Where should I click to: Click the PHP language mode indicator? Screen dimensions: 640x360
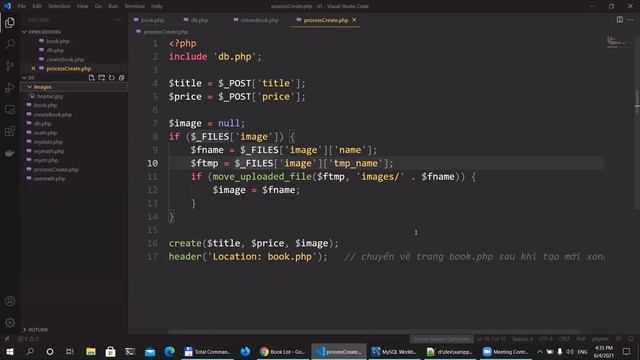point(581,339)
